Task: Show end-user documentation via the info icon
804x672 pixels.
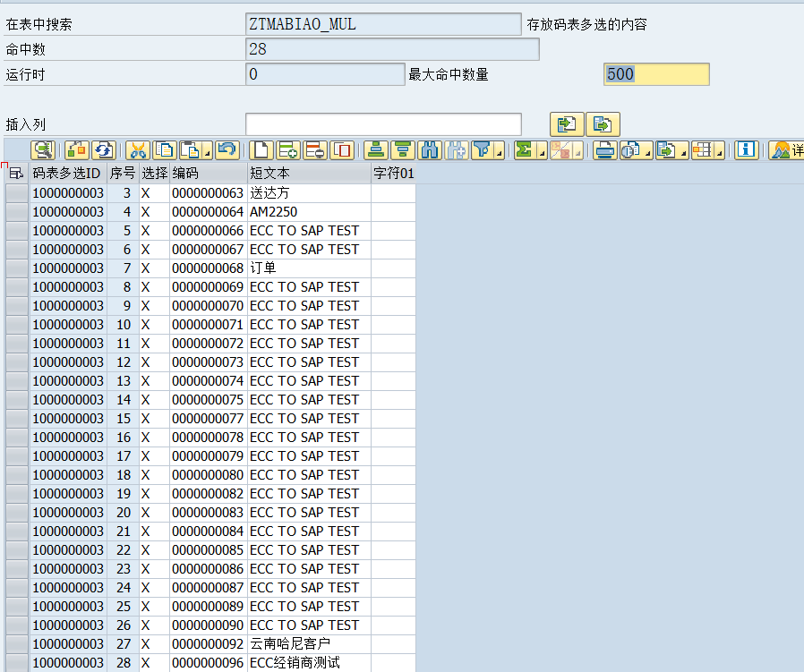Action: pyautogui.click(x=747, y=150)
